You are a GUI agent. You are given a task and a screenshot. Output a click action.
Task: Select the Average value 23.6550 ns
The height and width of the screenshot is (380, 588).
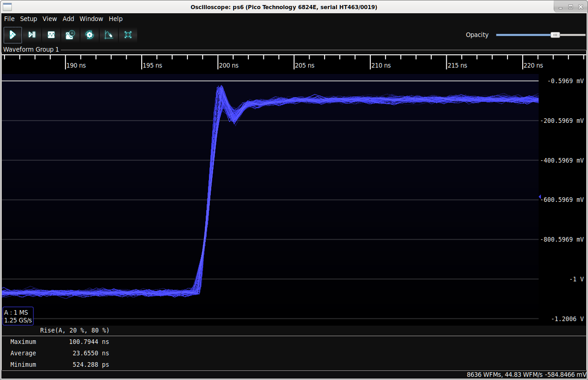pos(91,353)
